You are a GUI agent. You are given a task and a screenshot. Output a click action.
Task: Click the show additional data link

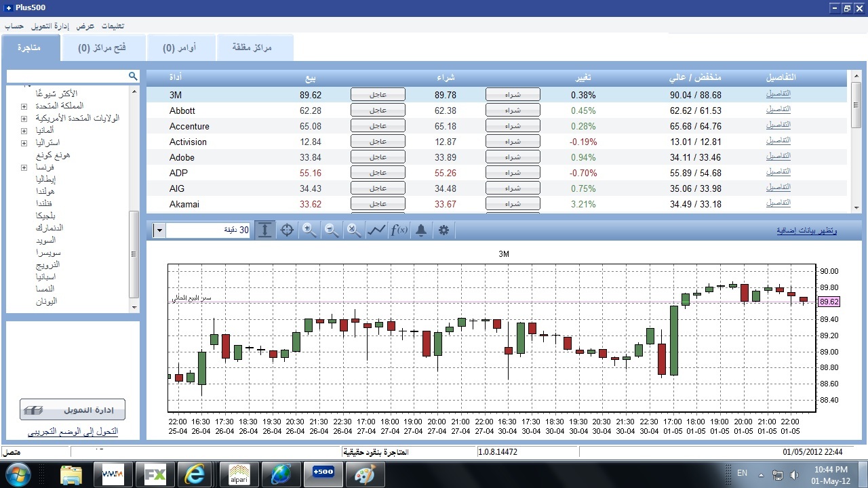(806, 230)
